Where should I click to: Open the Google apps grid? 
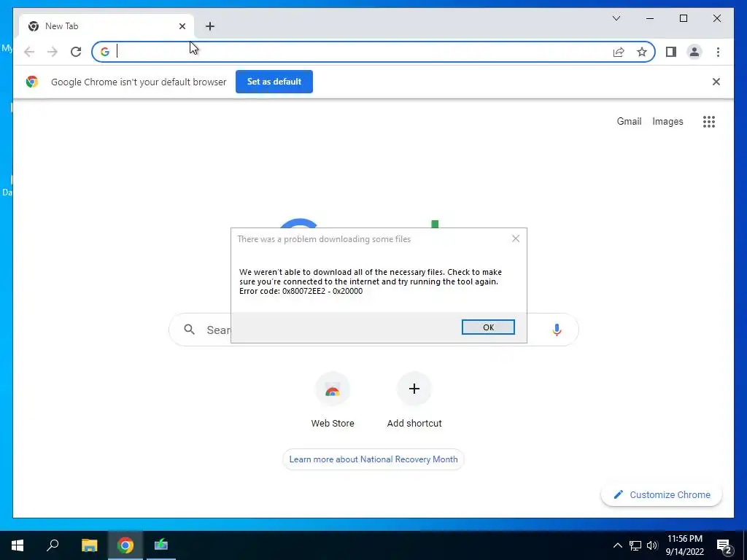click(709, 122)
